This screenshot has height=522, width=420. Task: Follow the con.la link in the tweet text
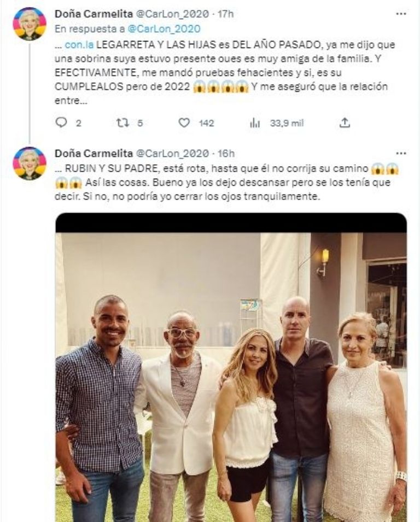coord(75,44)
